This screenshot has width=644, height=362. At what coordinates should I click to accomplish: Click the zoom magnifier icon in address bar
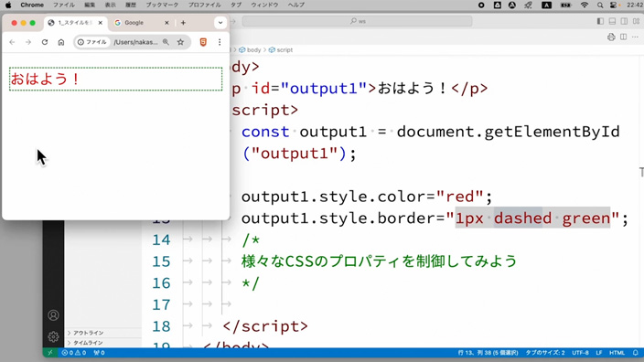166,42
